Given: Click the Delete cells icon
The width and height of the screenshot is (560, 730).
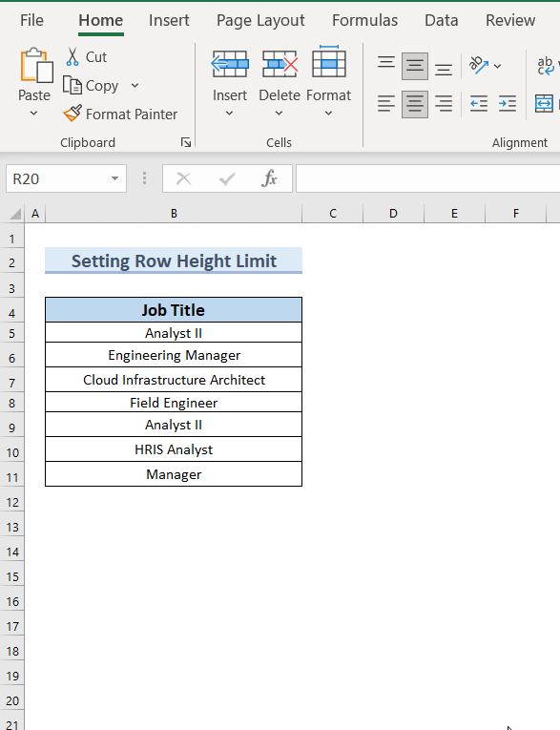Looking at the screenshot, I should click(x=280, y=64).
